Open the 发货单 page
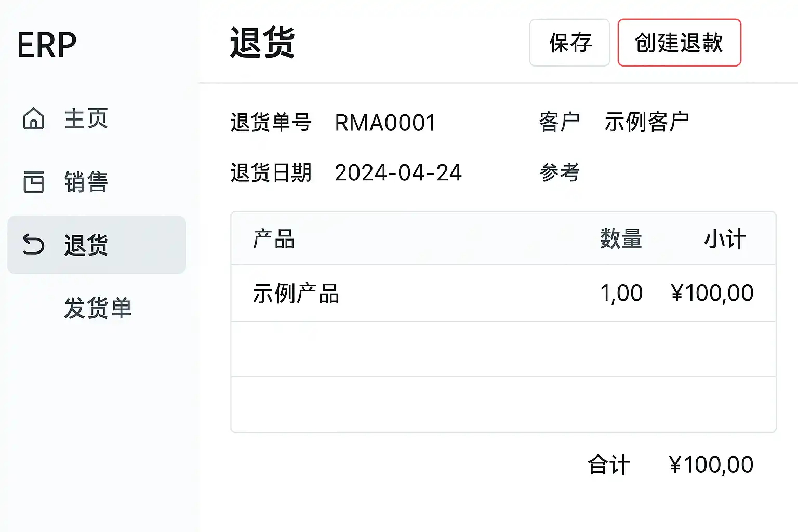798x532 pixels. [x=98, y=308]
